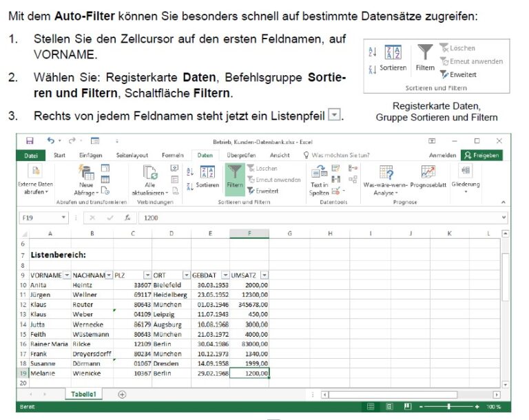Switch to the Ansicht ribbon tab
The image size is (529, 420).
pyautogui.click(x=280, y=155)
